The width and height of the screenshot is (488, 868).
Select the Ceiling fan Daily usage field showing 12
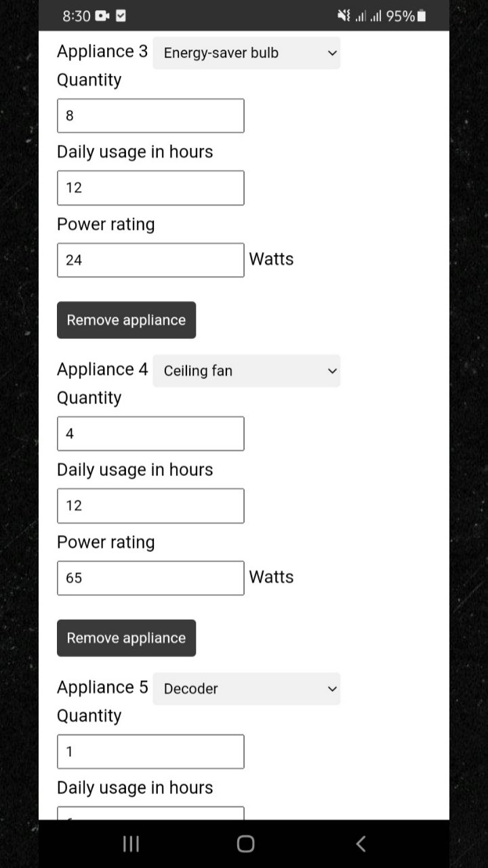150,505
